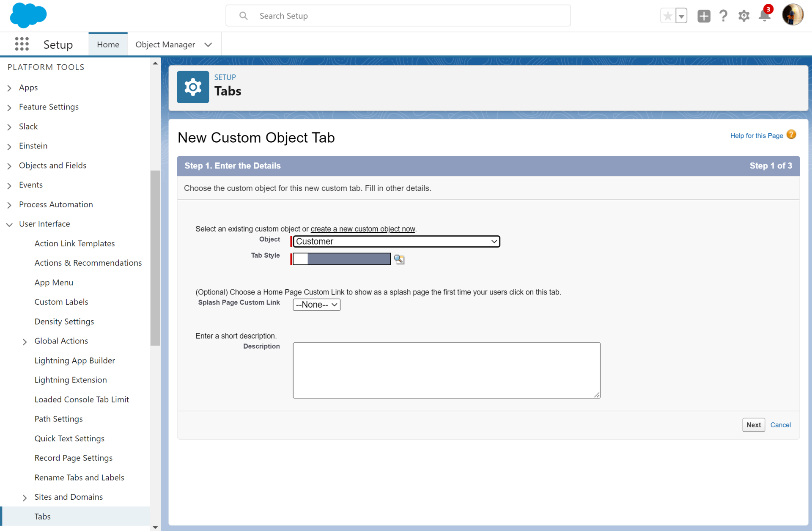812x531 pixels.
Task: Switch to the Home tab
Action: click(x=108, y=44)
